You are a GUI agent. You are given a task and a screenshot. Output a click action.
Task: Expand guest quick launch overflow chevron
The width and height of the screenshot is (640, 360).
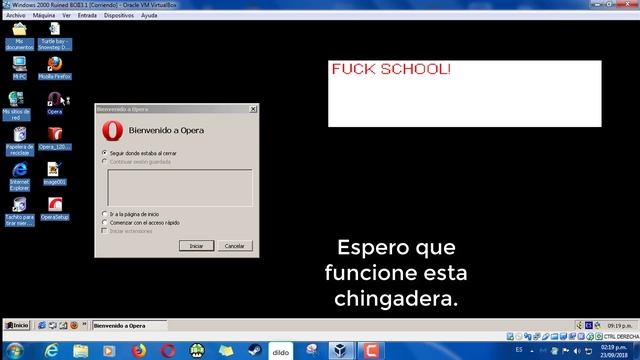click(x=84, y=324)
